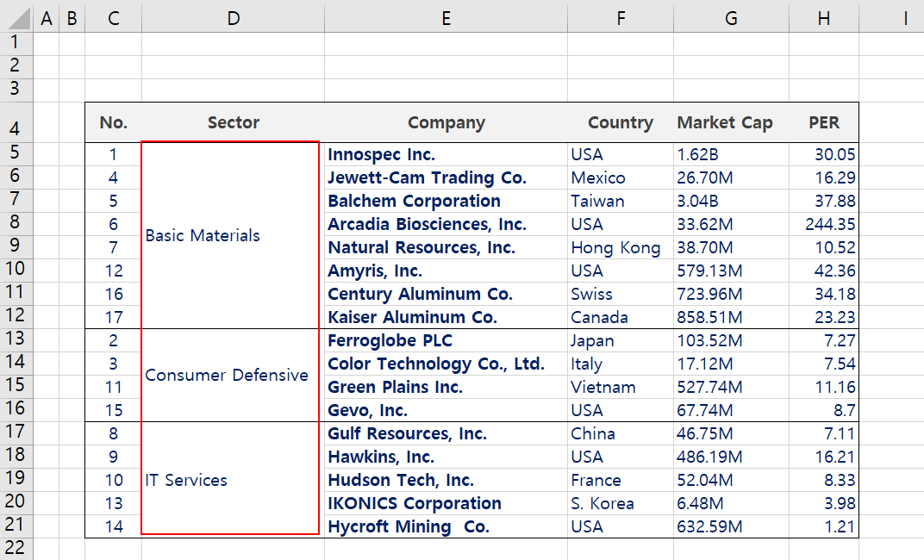The height and width of the screenshot is (560, 924).
Task: Click the 632.59M market cap cell
Action: (x=731, y=526)
